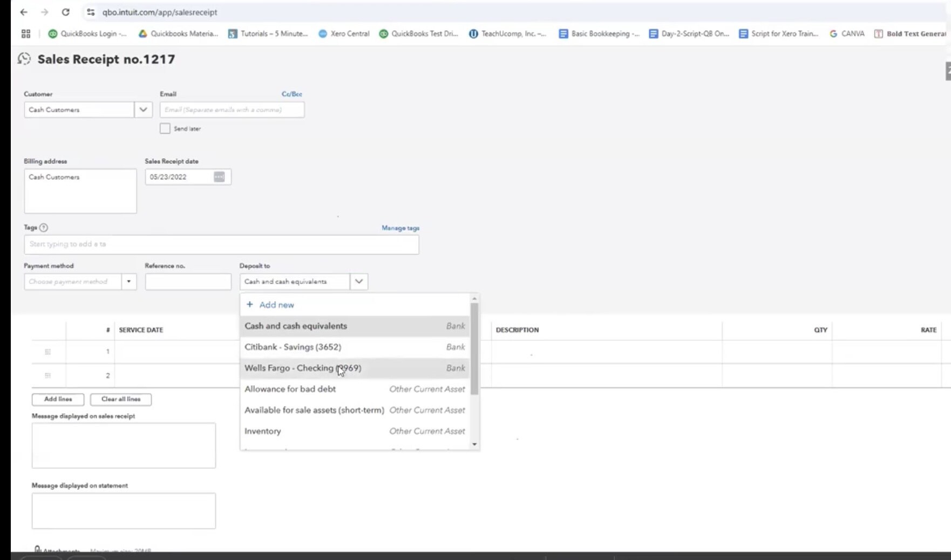Image resolution: width=951 pixels, height=560 pixels.
Task: Click the Description cell in line 2
Action: click(x=607, y=375)
